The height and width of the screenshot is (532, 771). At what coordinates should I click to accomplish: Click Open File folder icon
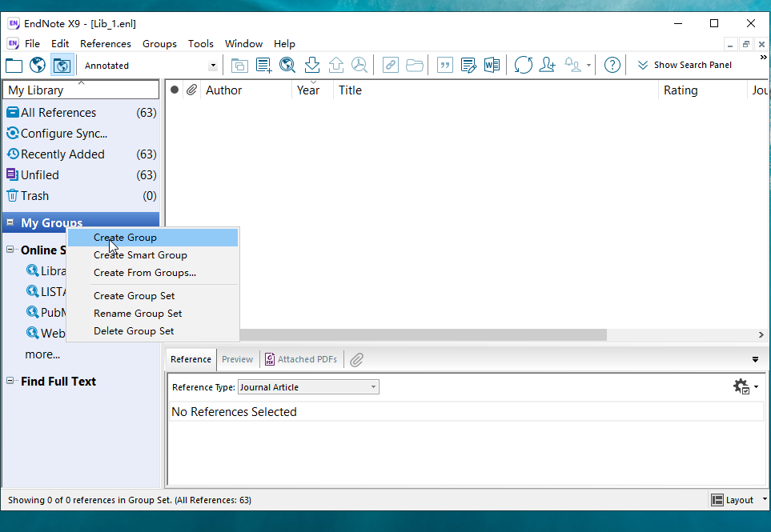[415, 65]
